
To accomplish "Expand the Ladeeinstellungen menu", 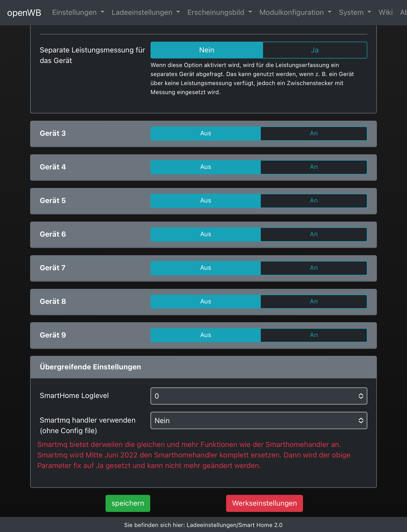I will [x=146, y=12].
